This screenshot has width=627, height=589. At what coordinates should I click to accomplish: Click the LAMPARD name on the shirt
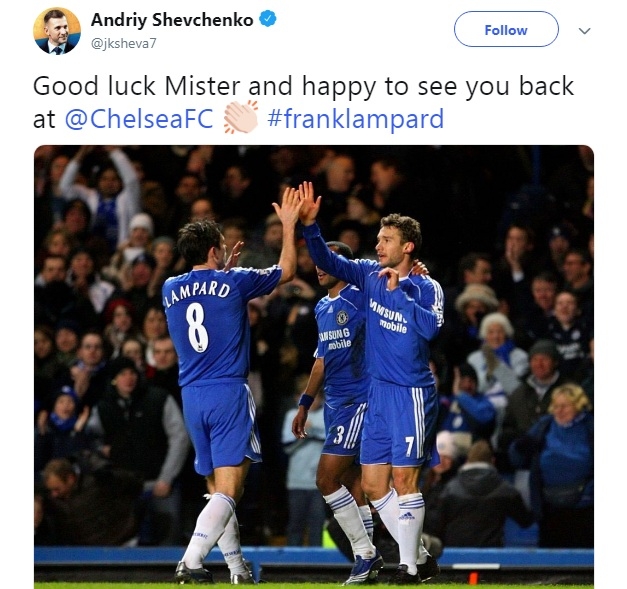[198, 292]
